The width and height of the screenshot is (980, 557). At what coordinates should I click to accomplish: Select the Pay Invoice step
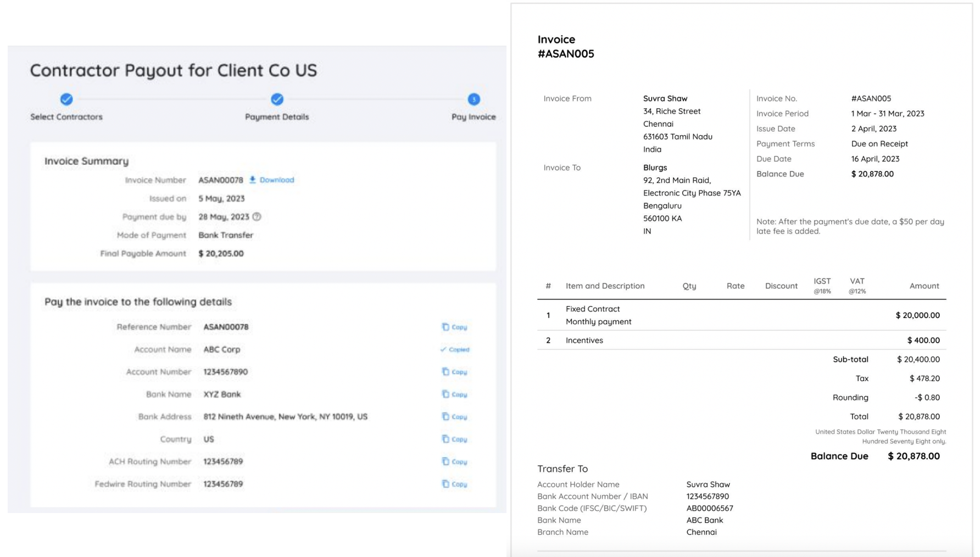[x=474, y=99]
